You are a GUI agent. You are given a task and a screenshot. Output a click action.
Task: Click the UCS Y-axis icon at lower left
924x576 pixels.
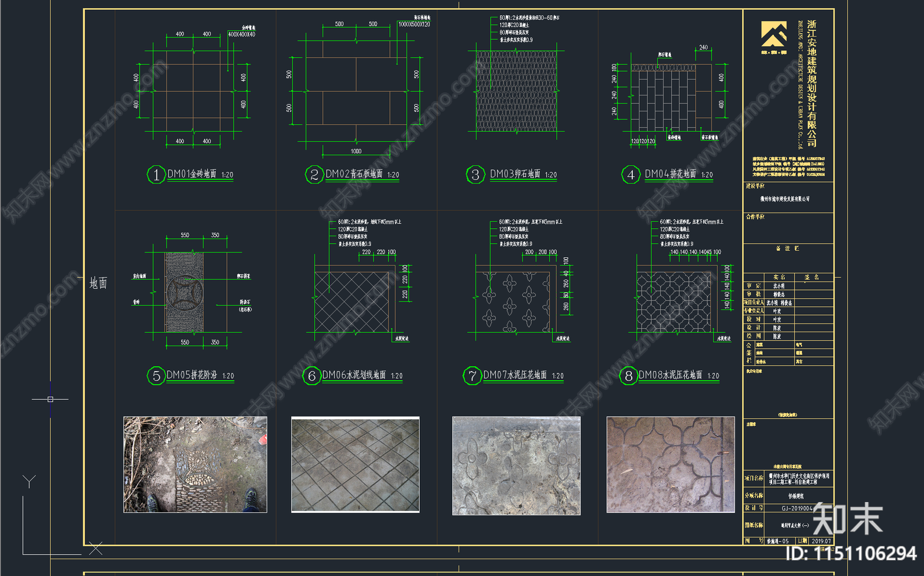29,481
